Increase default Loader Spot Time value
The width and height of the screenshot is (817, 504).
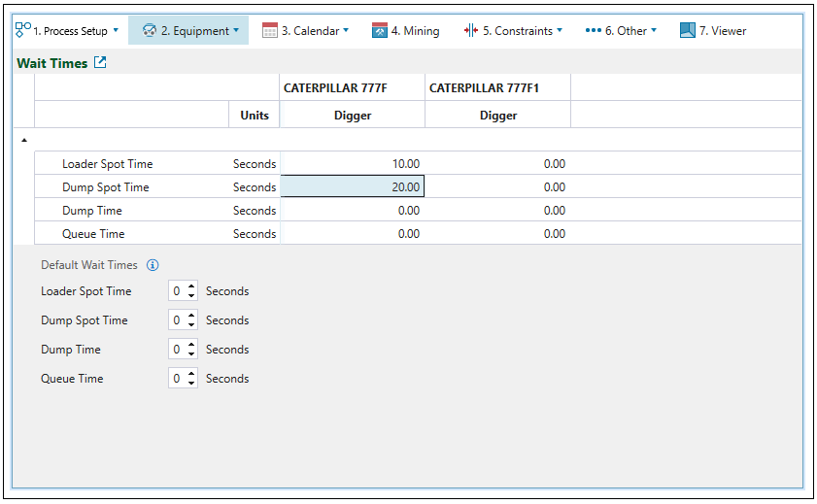191,287
